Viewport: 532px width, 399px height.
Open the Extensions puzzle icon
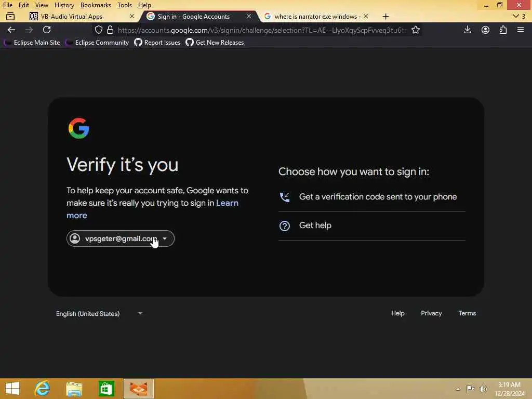(503, 30)
